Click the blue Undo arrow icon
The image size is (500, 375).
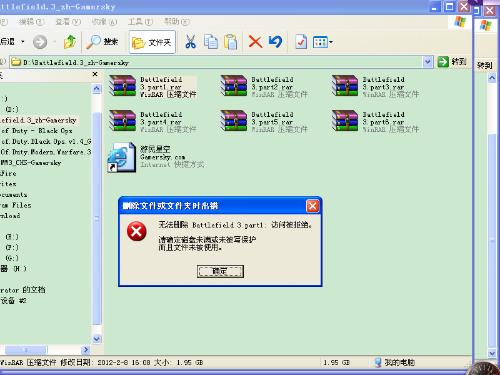tap(275, 42)
